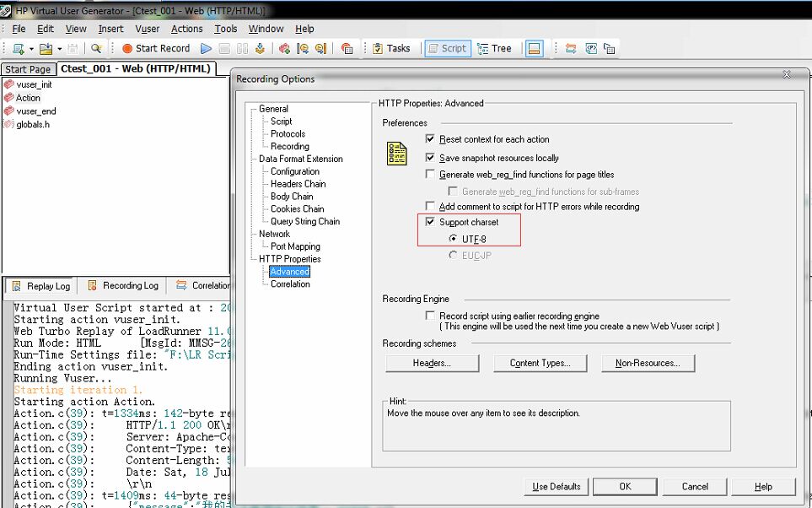Click the Non-Resources... button
Viewport: 812px width, 508px height.
click(x=648, y=364)
